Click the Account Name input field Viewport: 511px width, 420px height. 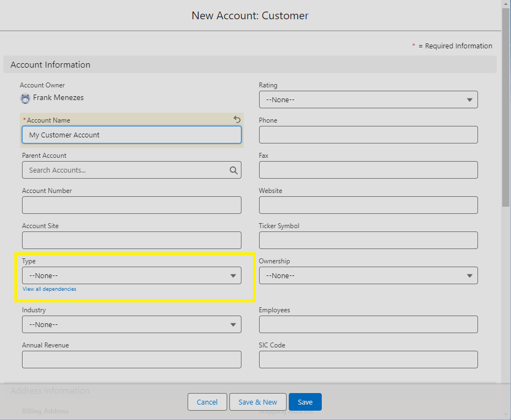131,135
